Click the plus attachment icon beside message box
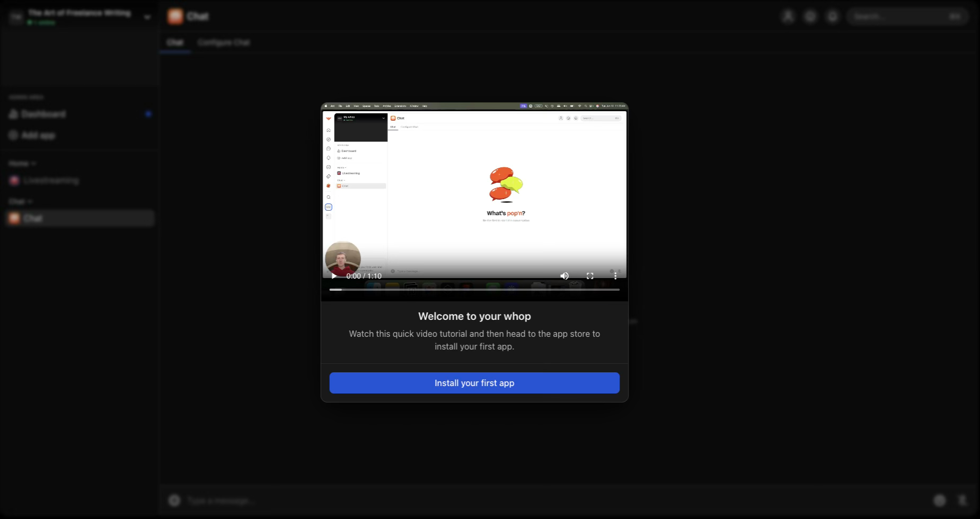This screenshot has height=519, width=980. click(174, 500)
